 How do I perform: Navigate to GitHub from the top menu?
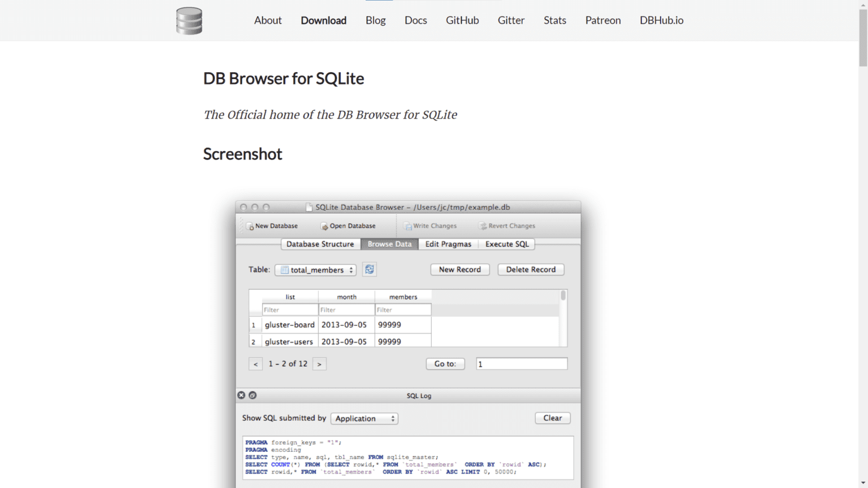(x=462, y=20)
